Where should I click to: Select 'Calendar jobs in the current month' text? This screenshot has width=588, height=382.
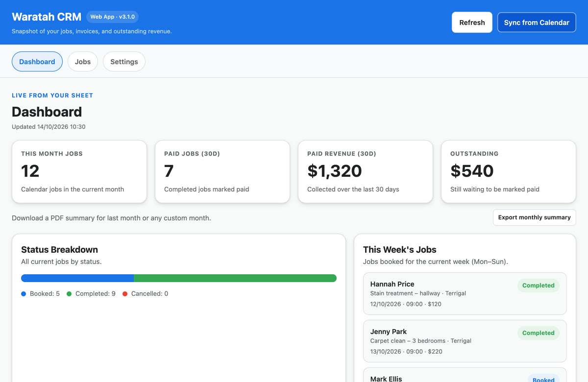73,189
